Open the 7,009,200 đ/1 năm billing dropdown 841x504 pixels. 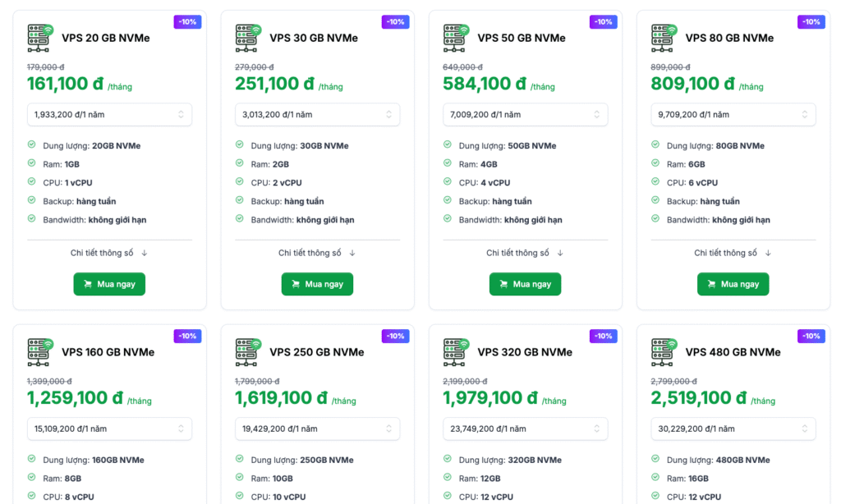click(x=526, y=115)
